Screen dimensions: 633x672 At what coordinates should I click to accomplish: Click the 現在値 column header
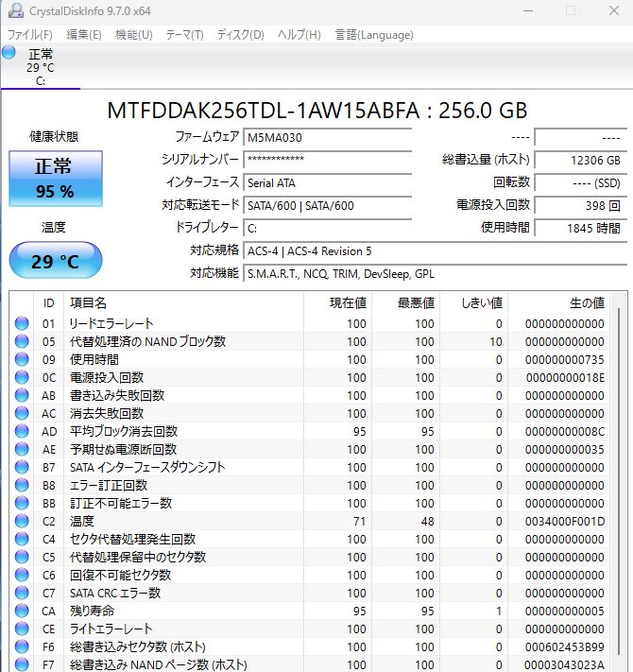pyautogui.click(x=338, y=303)
